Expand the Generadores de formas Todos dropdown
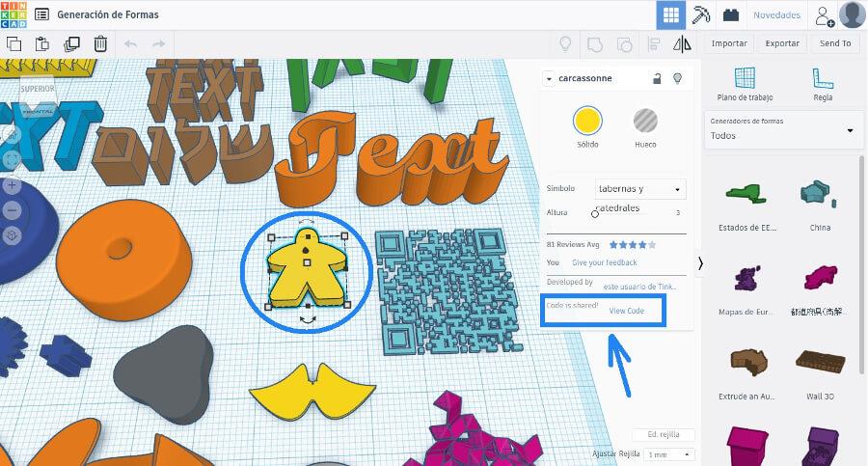The width and height of the screenshot is (868, 466). click(x=782, y=128)
